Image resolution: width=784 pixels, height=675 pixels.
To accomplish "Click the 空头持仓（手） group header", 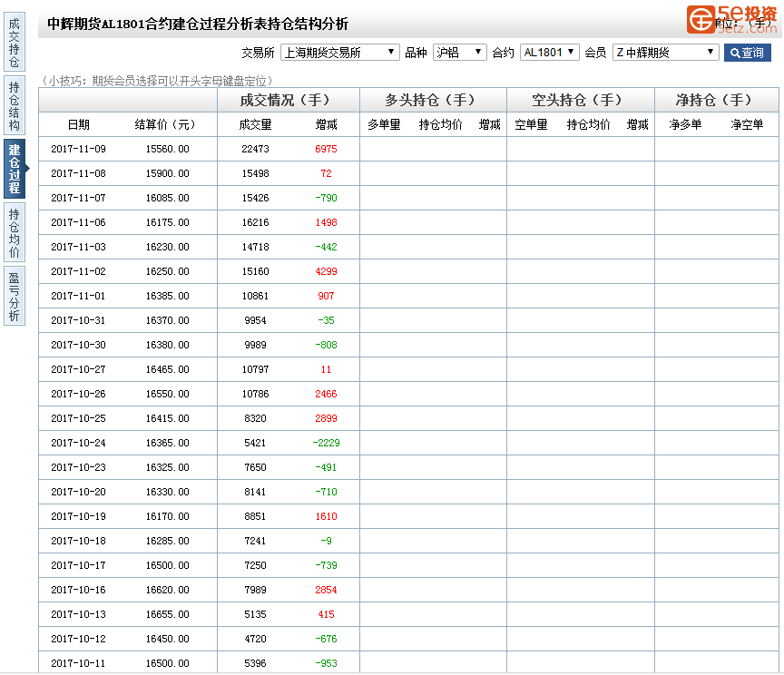I will coord(576,100).
